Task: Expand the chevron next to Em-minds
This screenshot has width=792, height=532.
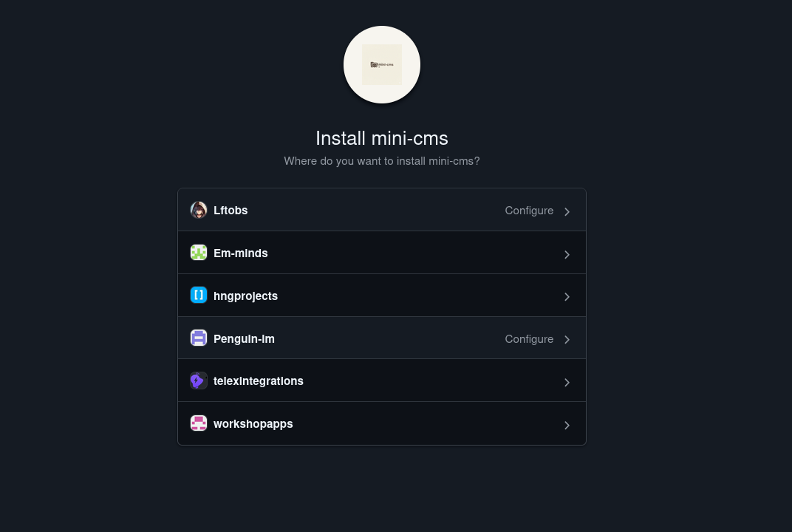Action: tap(567, 254)
